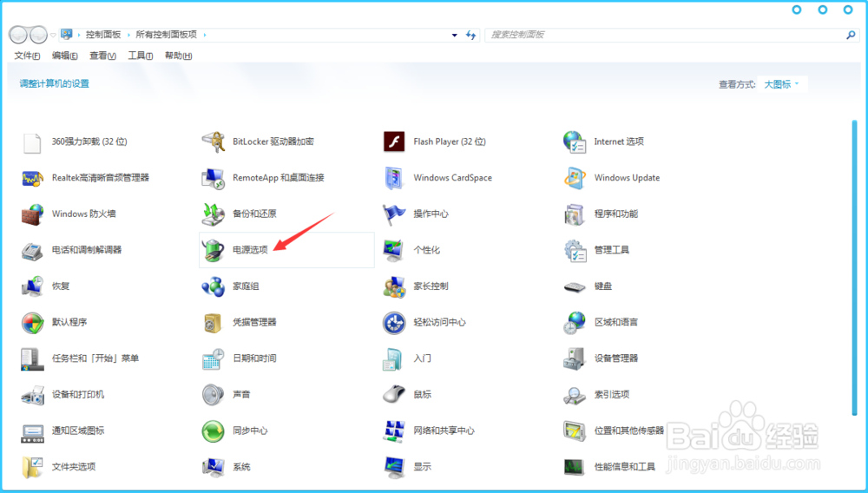Image resolution: width=868 pixels, height=493 pixels.
Task: Click the 家庭组 spheres icon
Action: pos(214,286)
